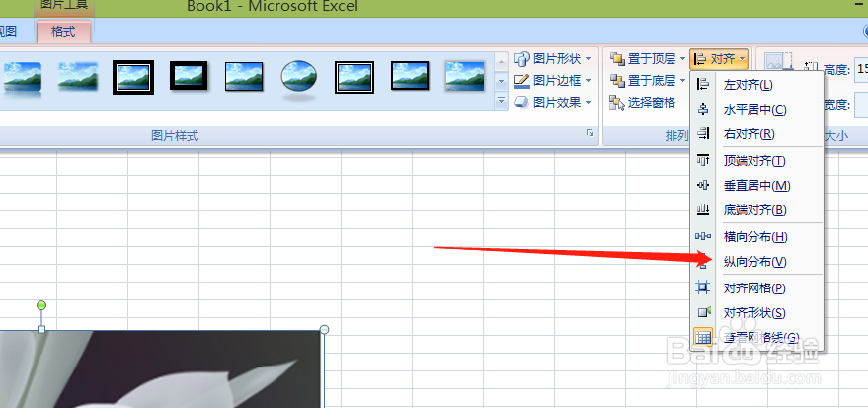Click the Distribute Horizontally icon (横向分布)

pos(703,237)
